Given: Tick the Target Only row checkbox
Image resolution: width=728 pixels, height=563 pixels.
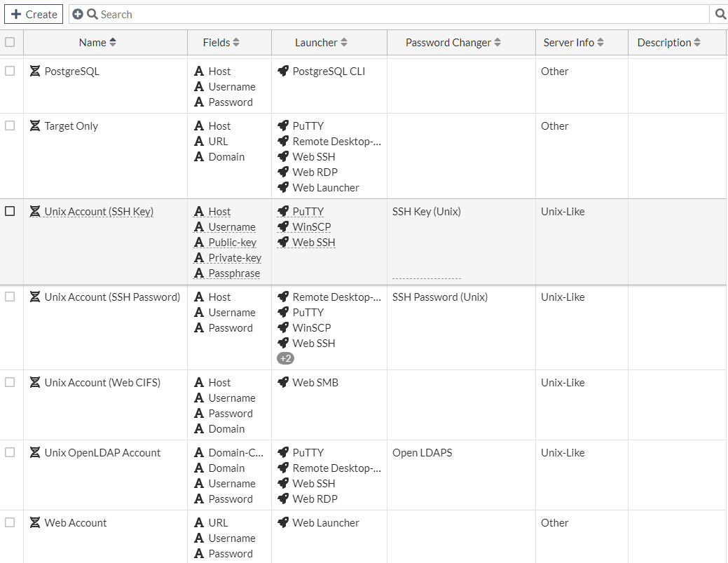Looking at the screenshot, I should 10,126.
